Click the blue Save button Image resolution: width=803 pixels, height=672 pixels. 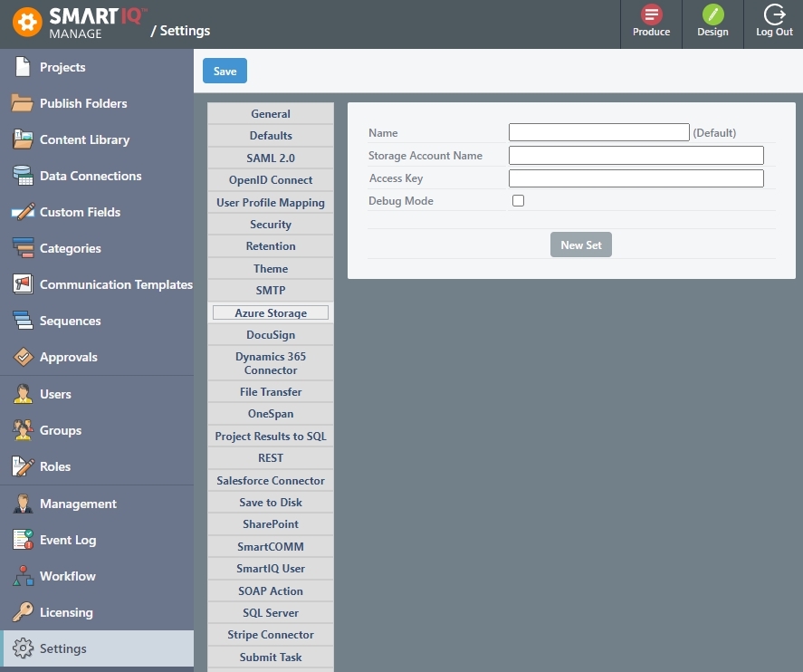point(225,71)
